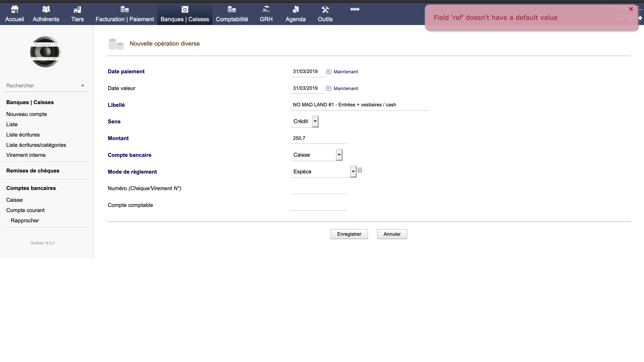Focus the Compte comptable field
The height and width of the screenshot is (362, 644).
tap(318, 205)
